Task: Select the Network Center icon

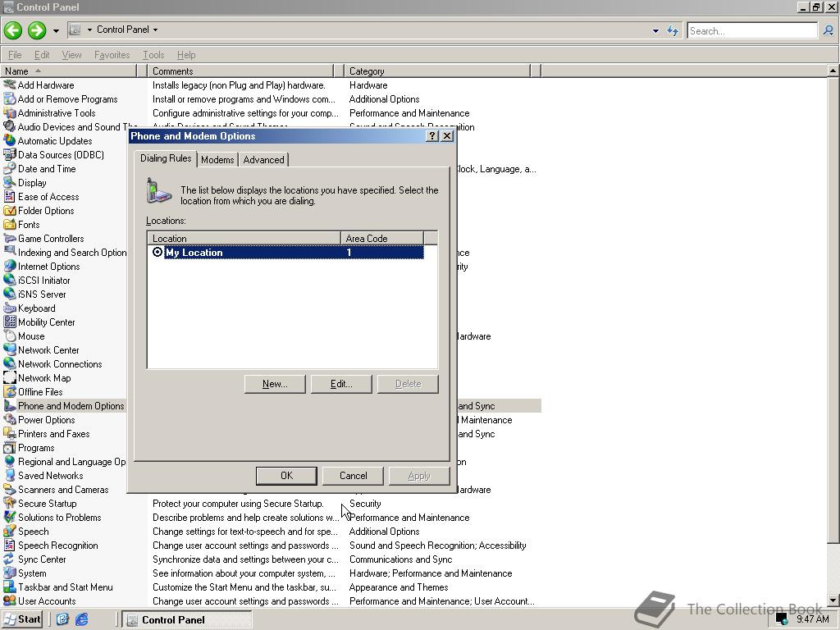Action: point(10,349)
